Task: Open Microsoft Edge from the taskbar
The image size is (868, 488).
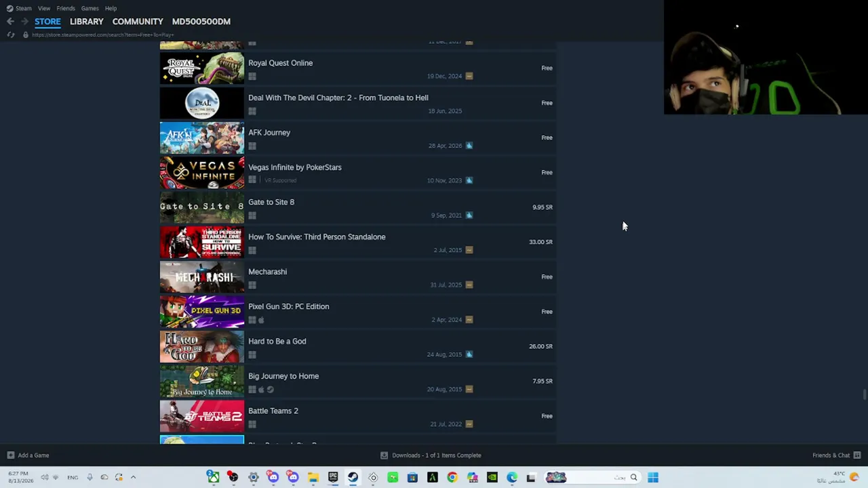Action: click(x=512, y=478)
